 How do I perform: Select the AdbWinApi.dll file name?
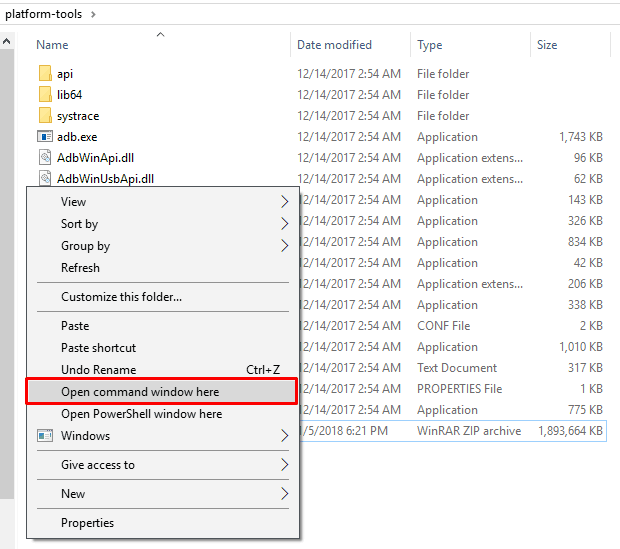95,157
